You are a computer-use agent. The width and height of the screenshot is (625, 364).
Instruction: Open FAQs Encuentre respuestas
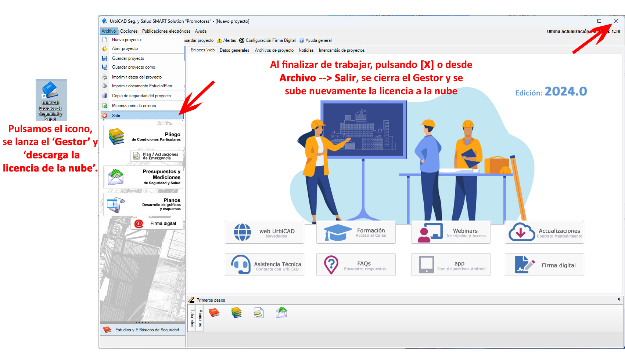click(356, 265)
